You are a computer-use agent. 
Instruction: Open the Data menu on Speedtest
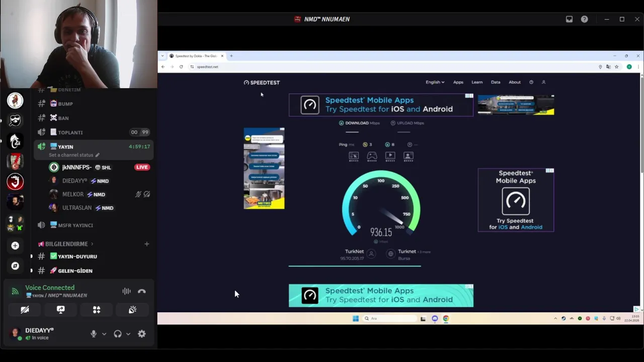[496, 82]
